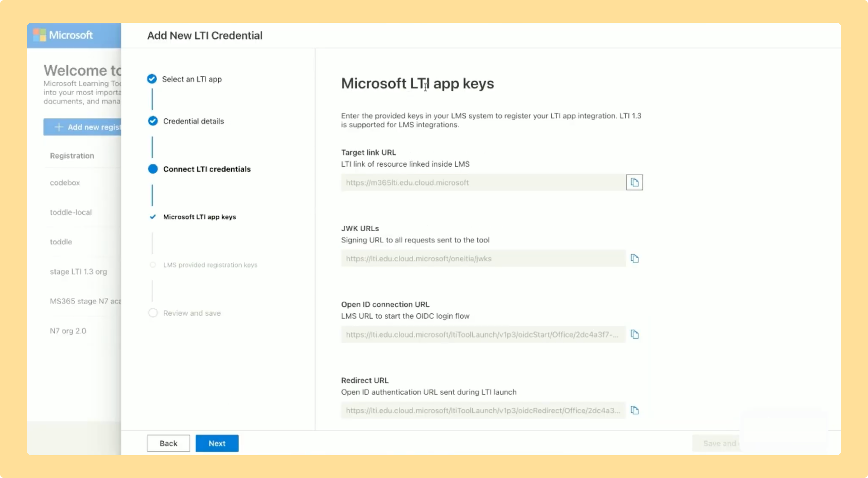Open the MS365 stage N7 registration

coord(86,301)
